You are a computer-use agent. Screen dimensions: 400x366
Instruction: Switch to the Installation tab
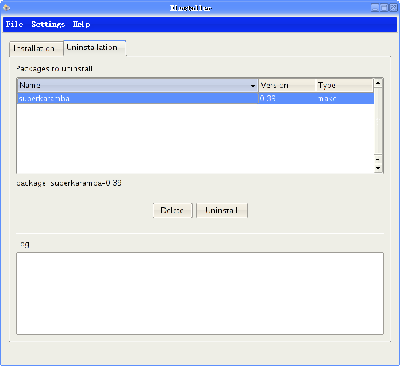[36, 49]
